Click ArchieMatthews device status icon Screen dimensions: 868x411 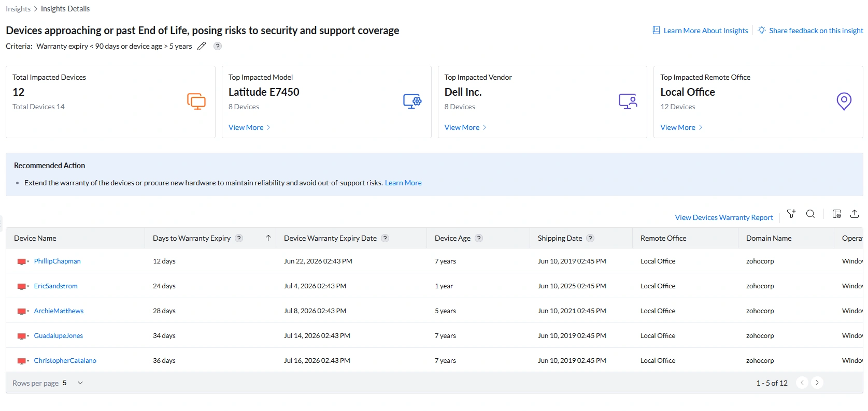tap(23, 311)
